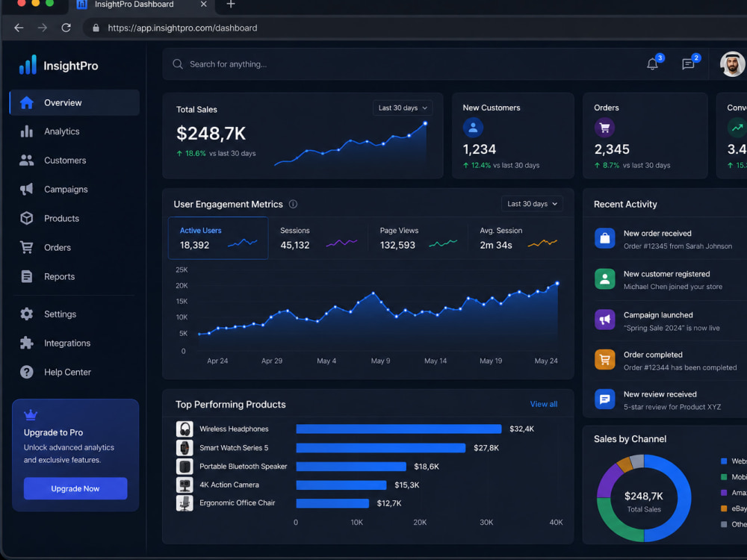
Task: Click the Upgrade to Pro crown icon
Action: (31, 414)
